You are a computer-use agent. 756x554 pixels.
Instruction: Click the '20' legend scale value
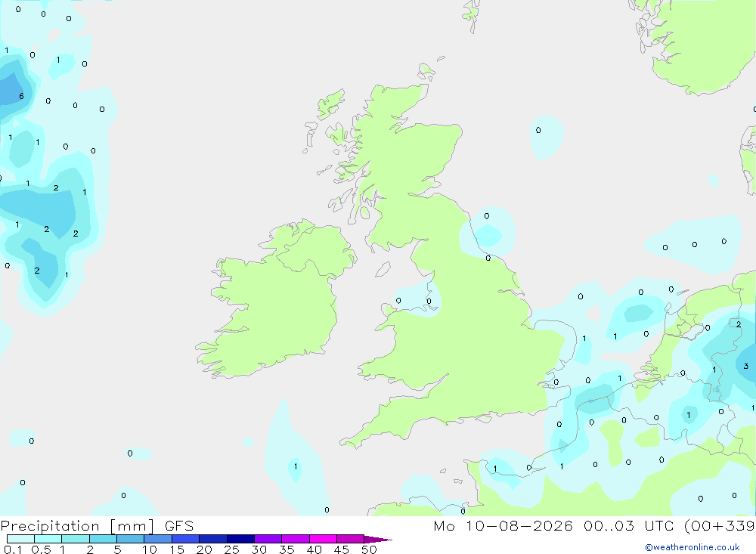pyautogui.click(x=204, y=549)
